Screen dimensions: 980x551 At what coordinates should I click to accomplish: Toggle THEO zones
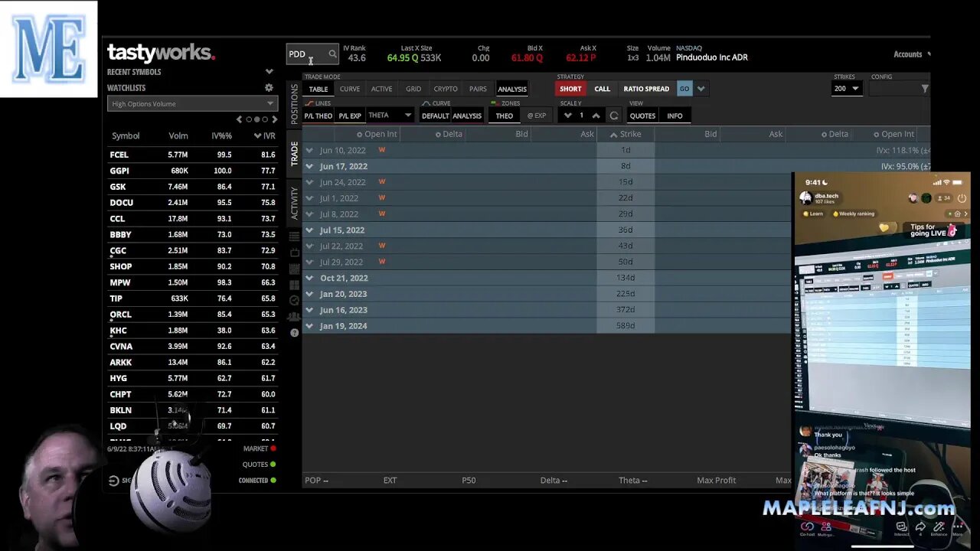(x=504, y=116)
